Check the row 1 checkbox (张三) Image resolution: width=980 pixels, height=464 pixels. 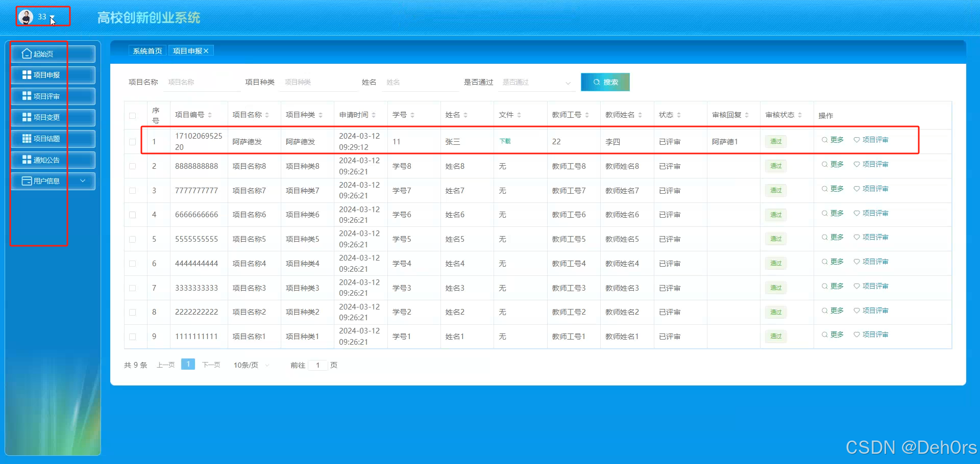pyautogui.click(x=133, y=142)
